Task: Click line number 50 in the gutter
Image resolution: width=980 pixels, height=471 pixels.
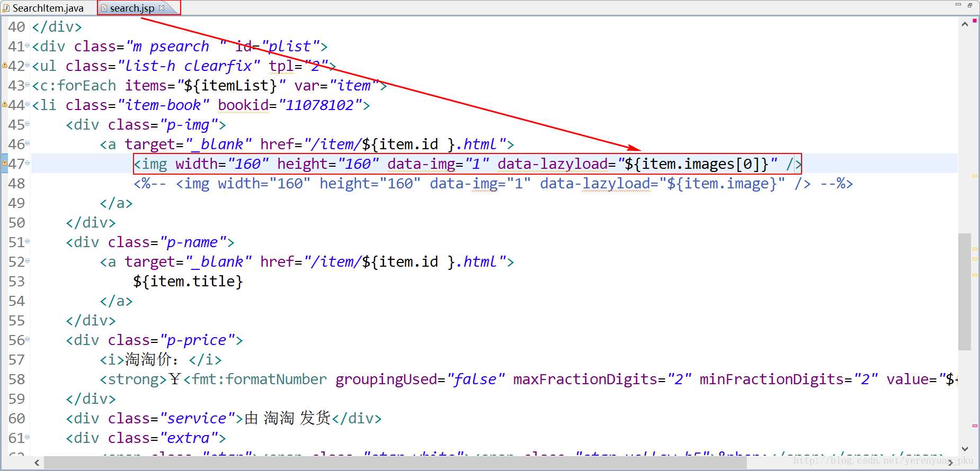Action: tap(16, 222)
